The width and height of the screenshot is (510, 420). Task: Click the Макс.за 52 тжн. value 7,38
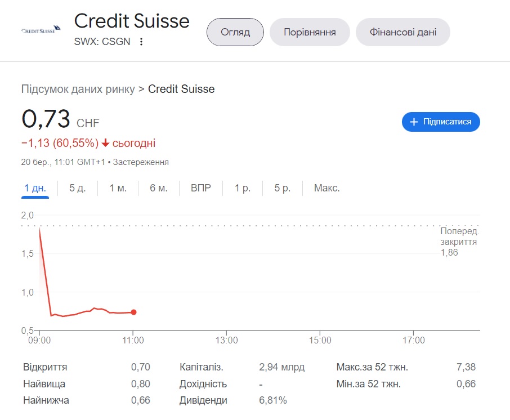[466, 367]
